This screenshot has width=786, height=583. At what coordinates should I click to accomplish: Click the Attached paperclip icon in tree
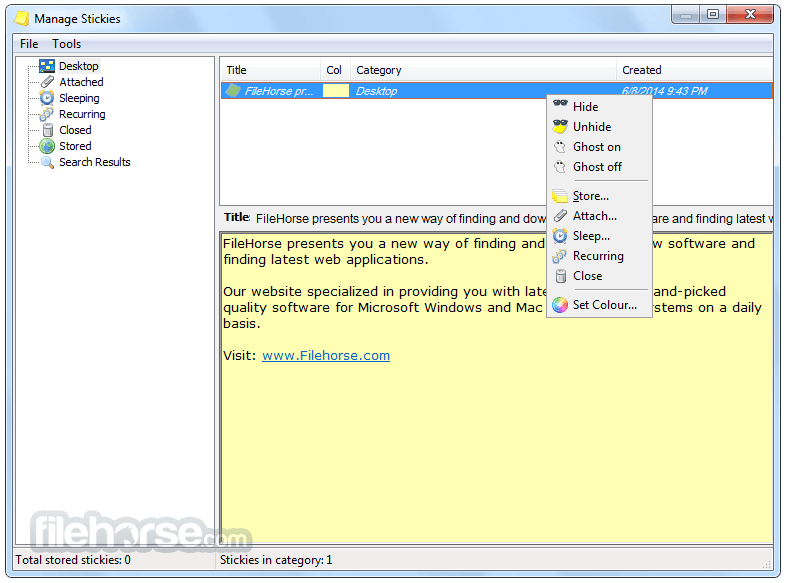tap(47, 82)
